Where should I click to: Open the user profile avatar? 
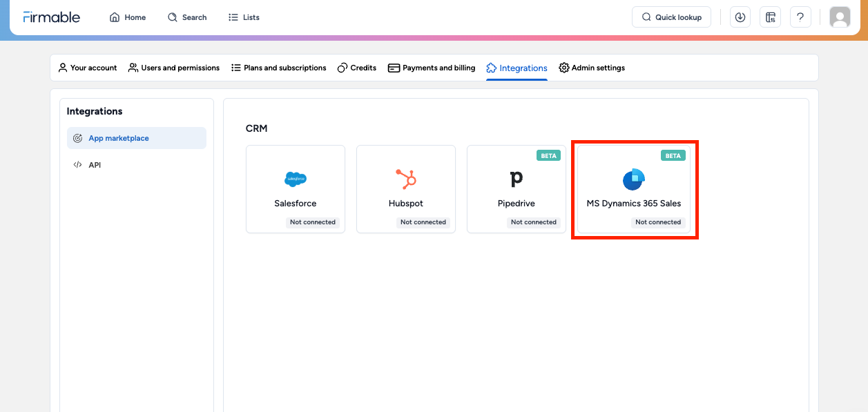(x=840, y=17)
